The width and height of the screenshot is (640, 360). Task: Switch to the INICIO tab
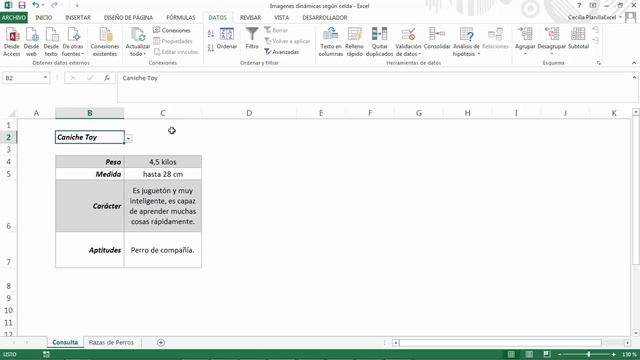43,18
